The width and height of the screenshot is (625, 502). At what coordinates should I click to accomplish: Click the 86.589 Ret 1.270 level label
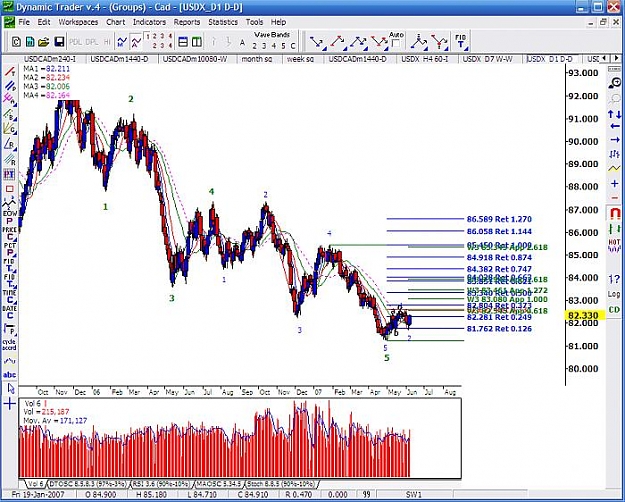499,219
